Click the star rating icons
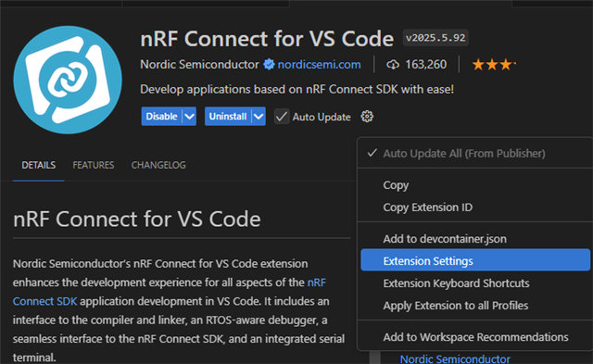 pos(494,65)
